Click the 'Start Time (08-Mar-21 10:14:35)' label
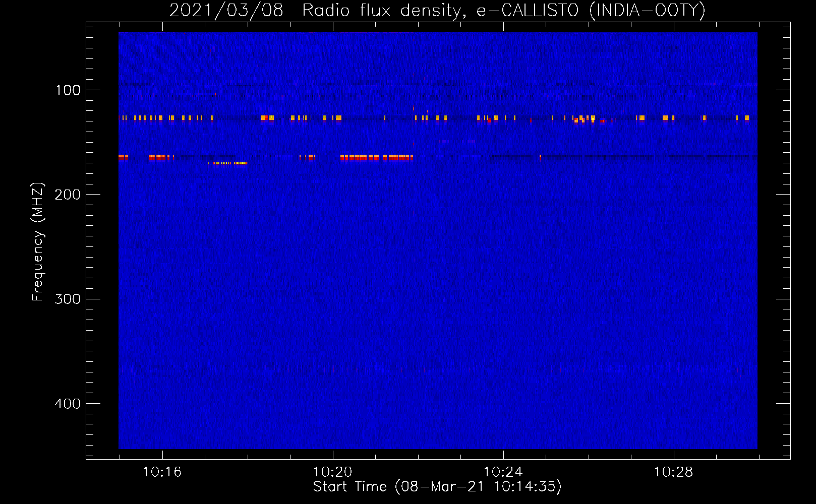Viewport: 816px width, 504px height. [437, 487]
